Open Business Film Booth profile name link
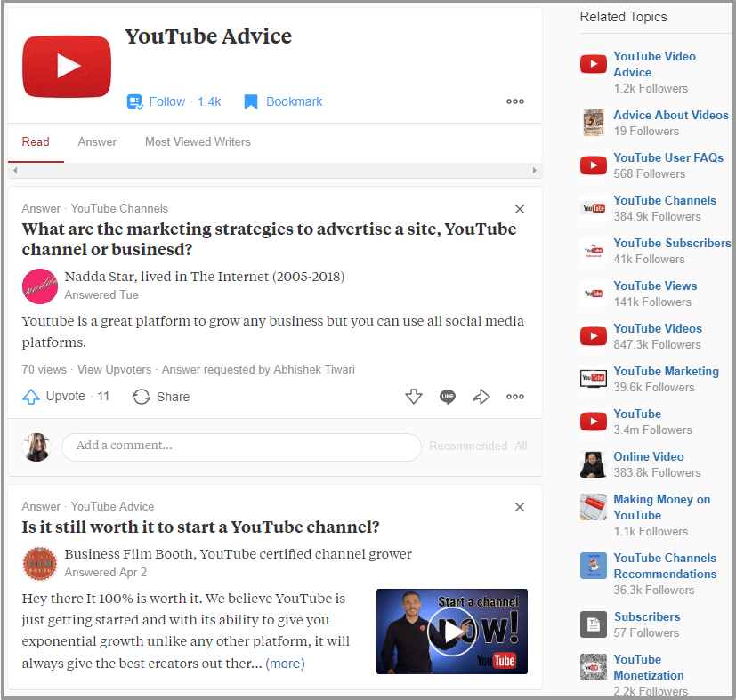Image resolution: width=736 pixels, height=700 pixels. [x=129, y=553]
